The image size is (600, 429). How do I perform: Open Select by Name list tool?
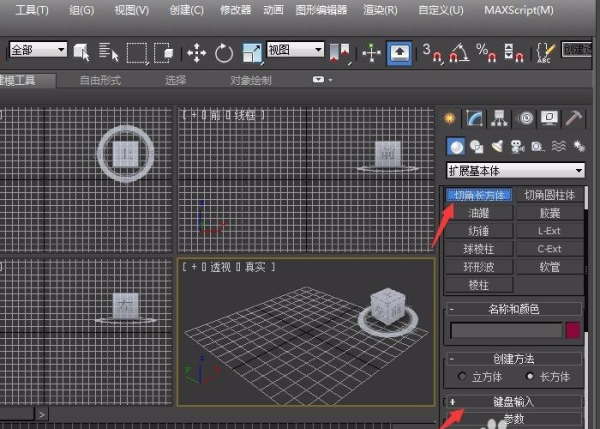pyautogui.click(x=109, y=52)
